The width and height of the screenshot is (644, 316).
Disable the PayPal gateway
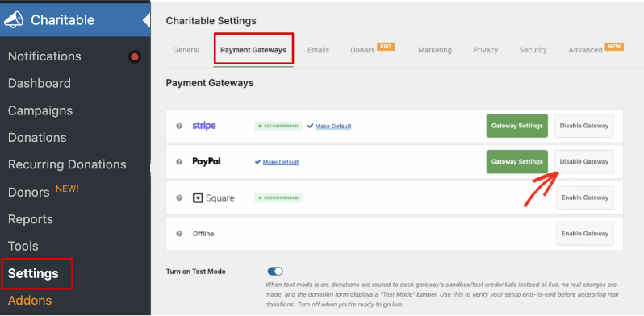coord(584,162)
